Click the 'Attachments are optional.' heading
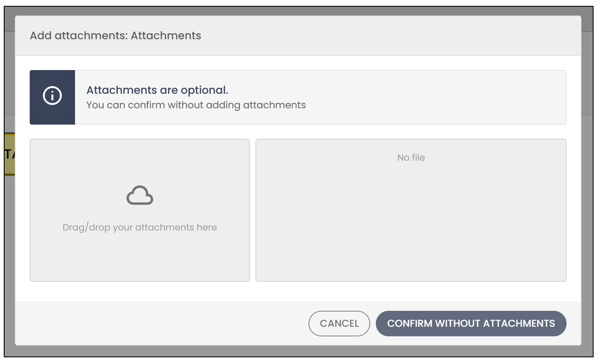Viewport: 599px width, 364px height. (157, 90)
